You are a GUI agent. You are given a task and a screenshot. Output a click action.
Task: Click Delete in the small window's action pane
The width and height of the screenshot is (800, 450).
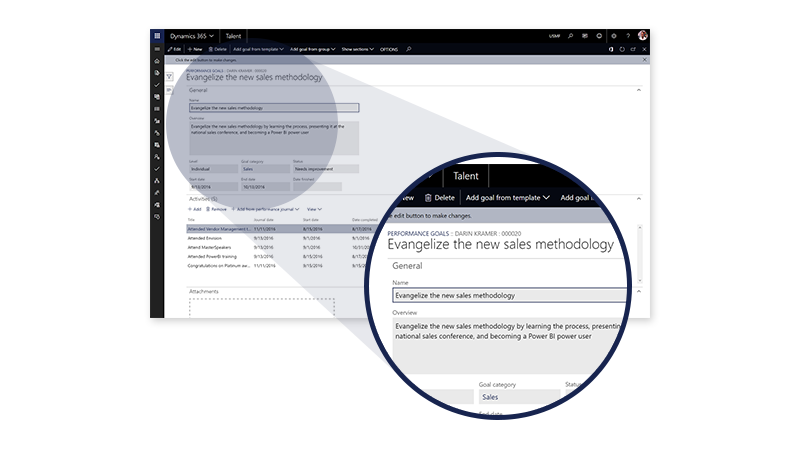217,49
